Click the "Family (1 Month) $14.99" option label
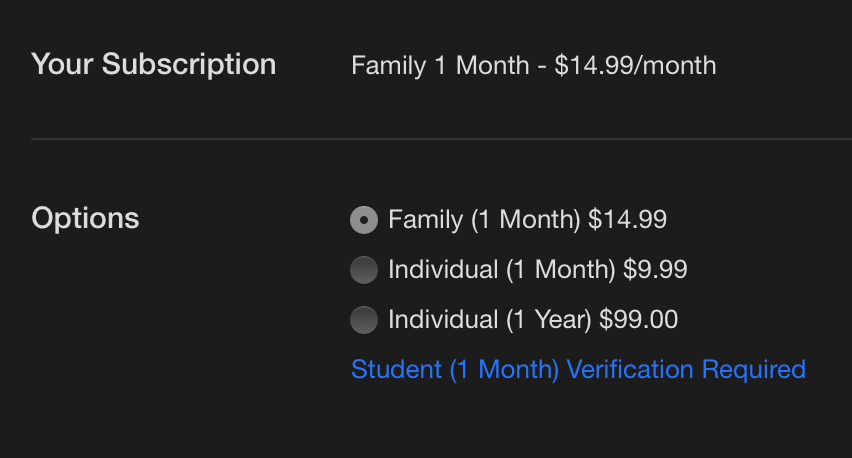Image resolution: width=852 pixels, height=458 pixels. coord(527,220)
